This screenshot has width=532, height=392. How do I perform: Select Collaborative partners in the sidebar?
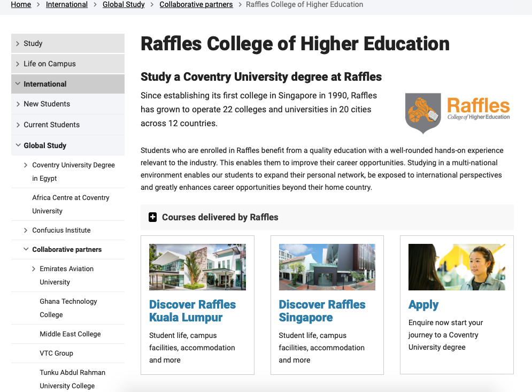[67, 249]
